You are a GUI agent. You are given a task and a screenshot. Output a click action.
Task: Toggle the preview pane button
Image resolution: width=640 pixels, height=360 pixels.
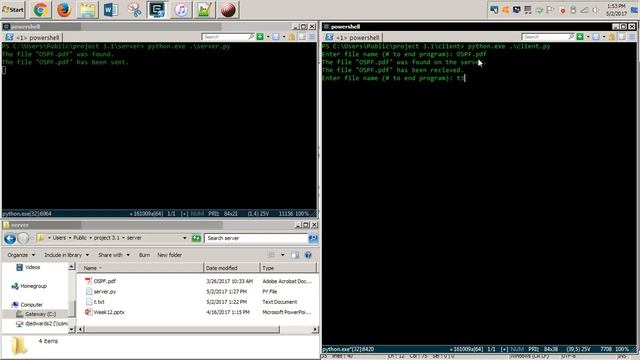pyautogui.click(x=295, y=255)
